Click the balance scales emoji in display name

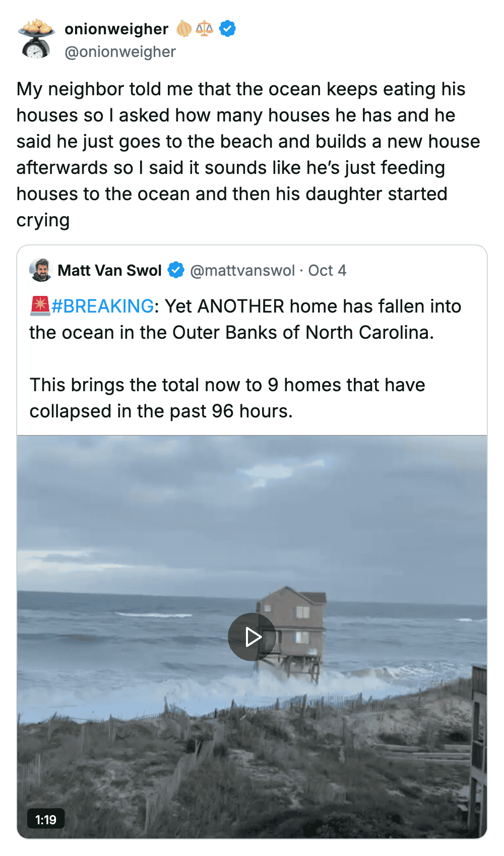204,29
